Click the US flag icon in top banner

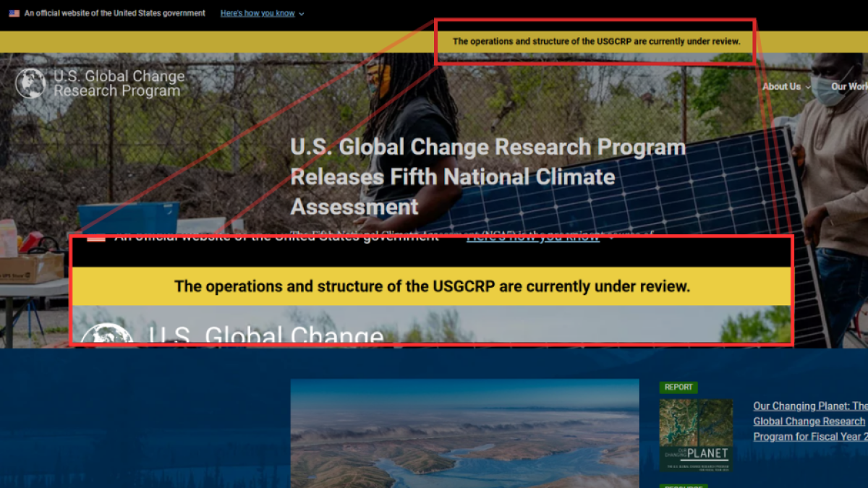14,13
